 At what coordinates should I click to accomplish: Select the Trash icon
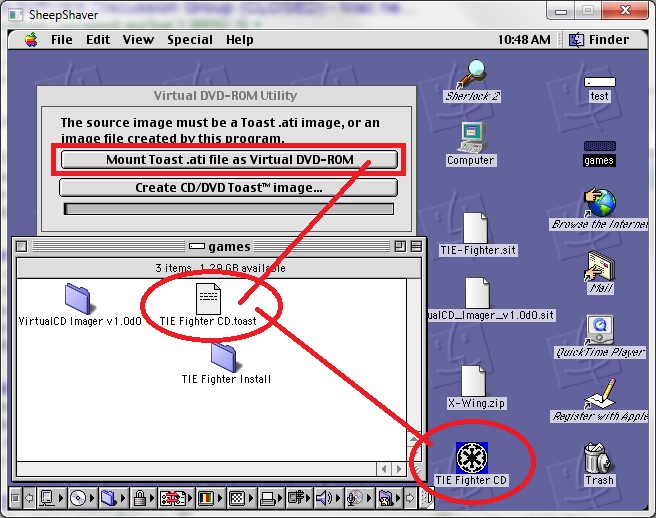pos(599,464)
